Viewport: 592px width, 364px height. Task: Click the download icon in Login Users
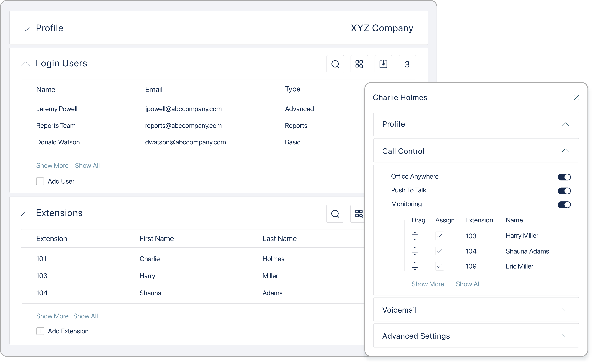click(x=384, y=64)
